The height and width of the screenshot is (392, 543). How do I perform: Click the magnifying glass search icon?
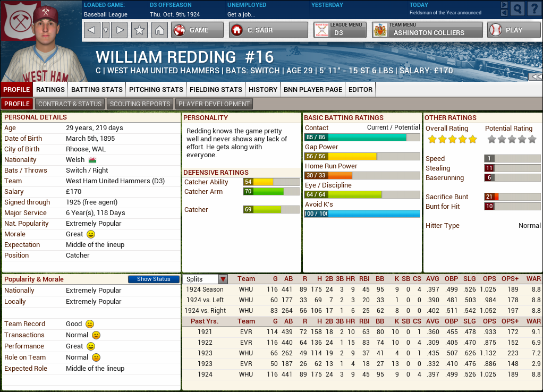pyautogui.click(x=516, y=8)
